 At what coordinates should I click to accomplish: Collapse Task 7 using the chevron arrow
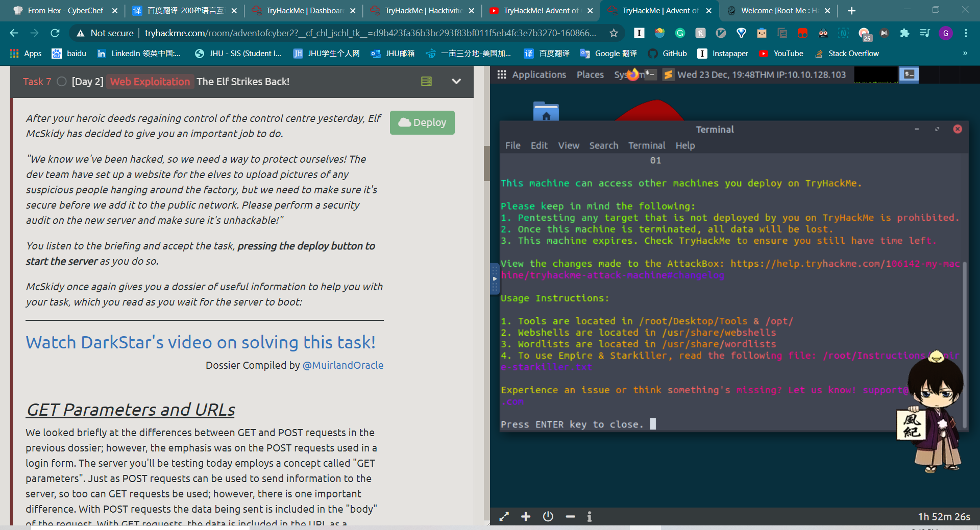coord(456,82)
